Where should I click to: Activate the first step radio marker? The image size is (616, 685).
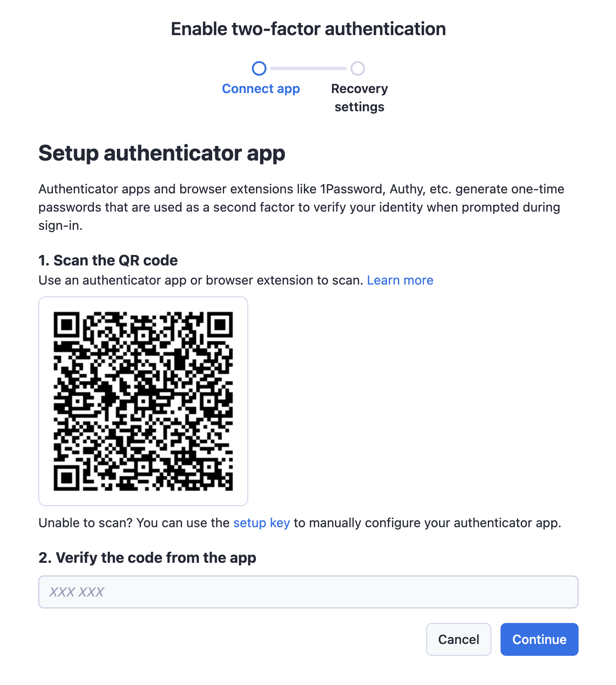pyautogui.click(x=261, y=68)
